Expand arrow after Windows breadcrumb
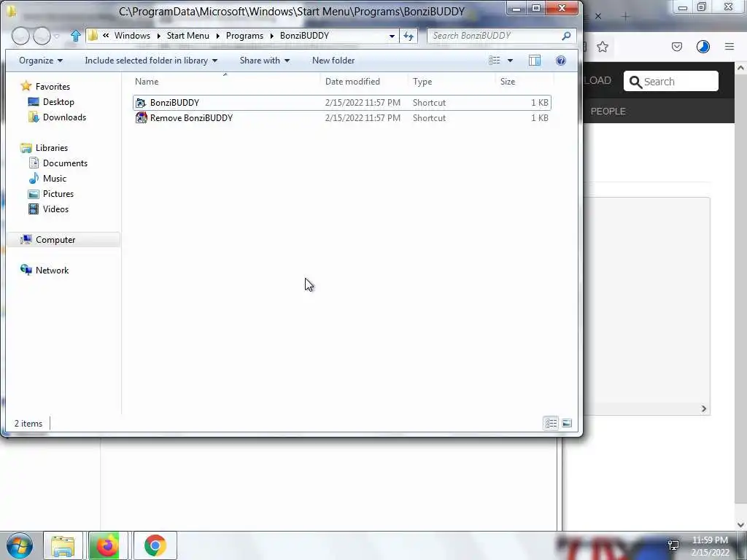The height and width of the screenshot is (560, 747). click(158, 36)
